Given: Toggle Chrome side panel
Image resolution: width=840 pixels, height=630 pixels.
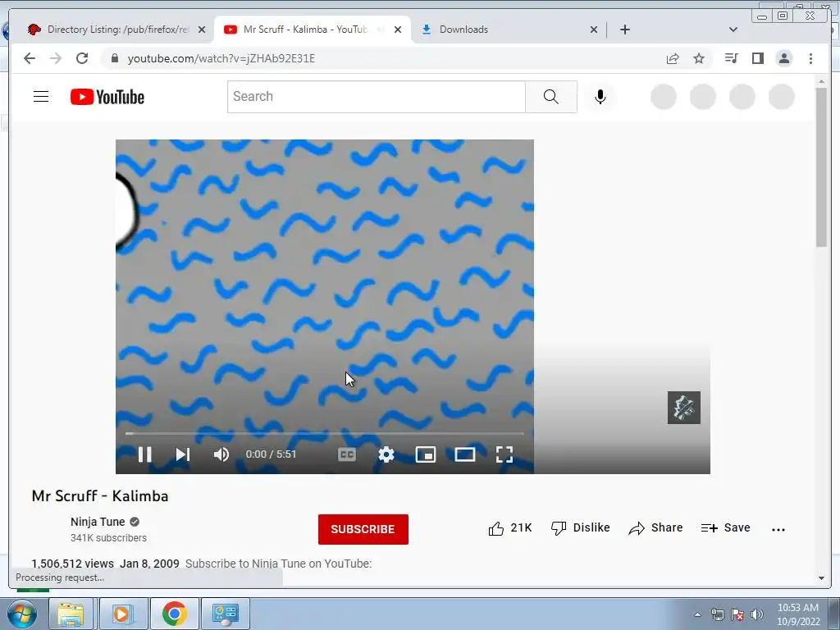Looking at the screenshot, I should pyautogui.click(x=757, y=58).
